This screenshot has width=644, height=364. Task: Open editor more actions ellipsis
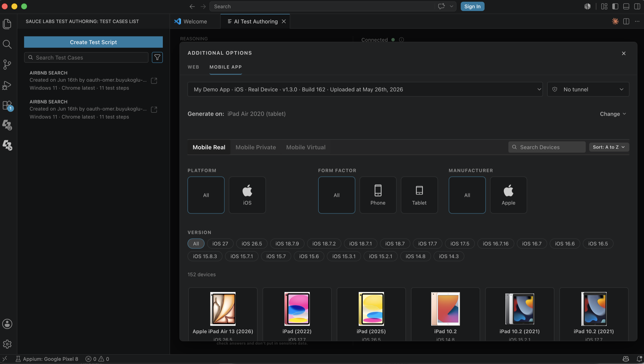tap(637, 21)
